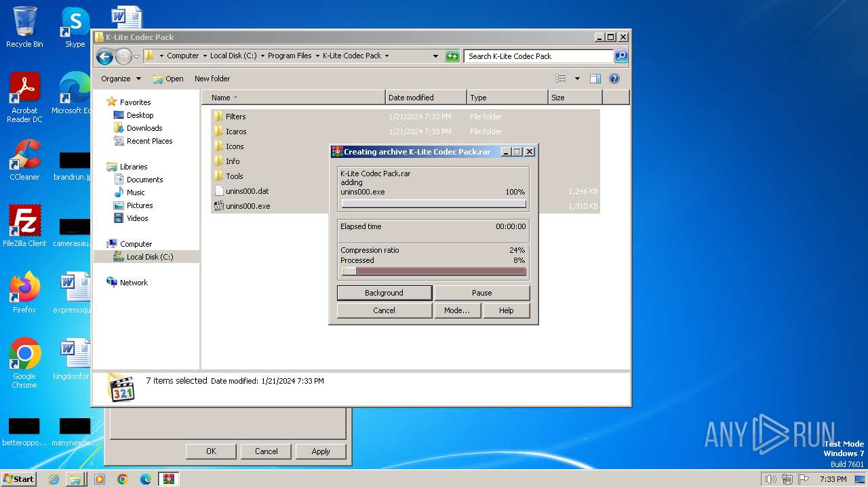
Task: Sort by Name column header
Action: click(x=293, y=98)
